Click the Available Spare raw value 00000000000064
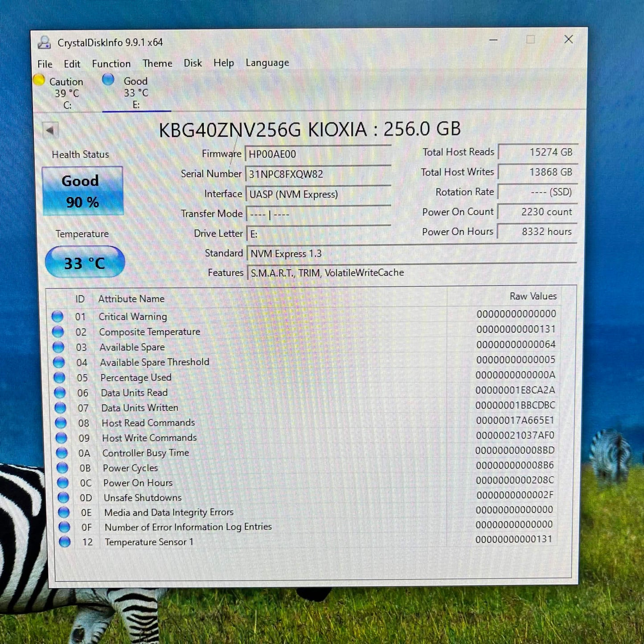644x644 pixels. (x=516, y=345)
